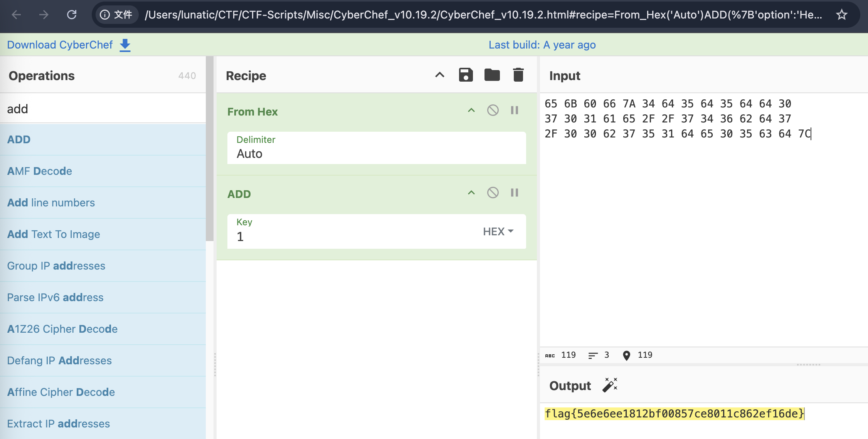The width and height of the screenshot is (868, 439).
Task: Pause at ADD operation breakpoint
Action: 514,193
